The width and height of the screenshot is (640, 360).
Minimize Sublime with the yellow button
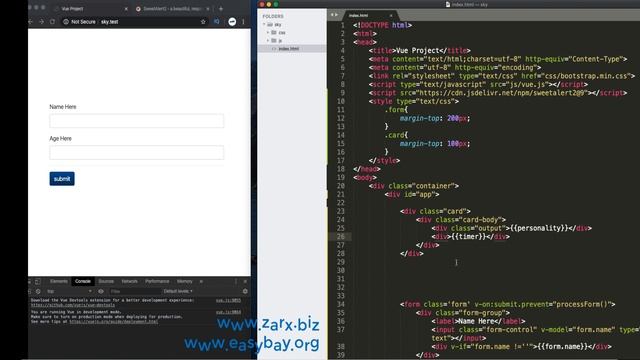(x=269, y=4)
